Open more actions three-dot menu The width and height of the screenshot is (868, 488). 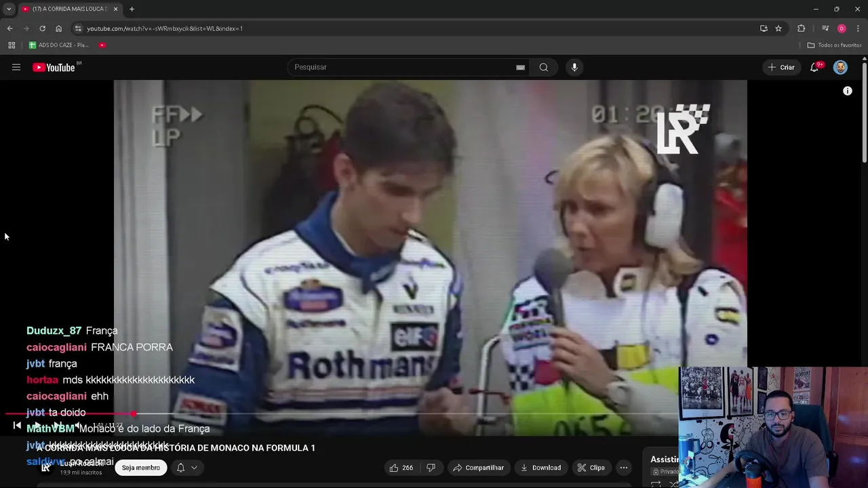pos(623,468)
